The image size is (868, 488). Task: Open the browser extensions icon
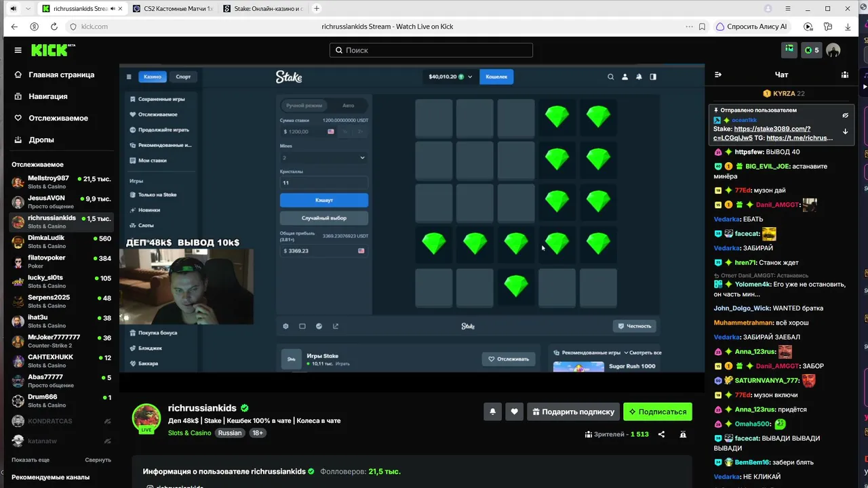[x=828, y=26]
